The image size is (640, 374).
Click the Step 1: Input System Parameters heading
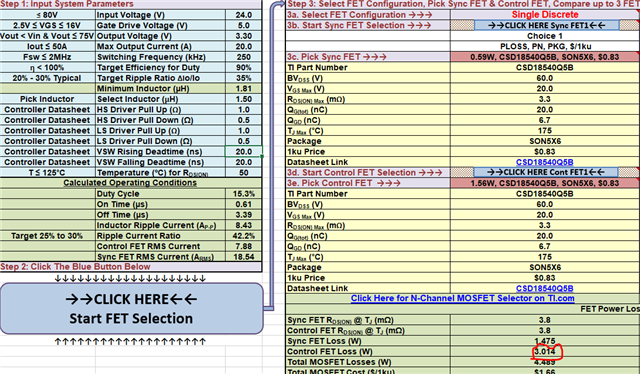(x=67, y=4)
